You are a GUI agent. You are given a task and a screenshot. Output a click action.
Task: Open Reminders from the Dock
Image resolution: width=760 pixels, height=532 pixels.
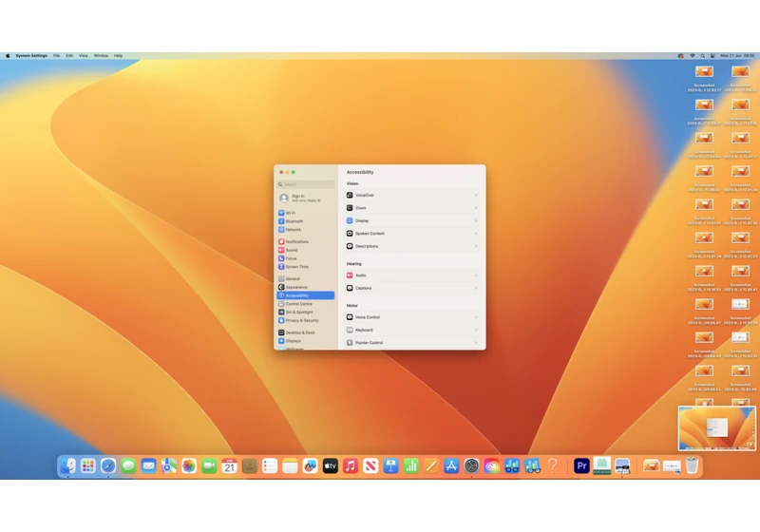[270, 466]
